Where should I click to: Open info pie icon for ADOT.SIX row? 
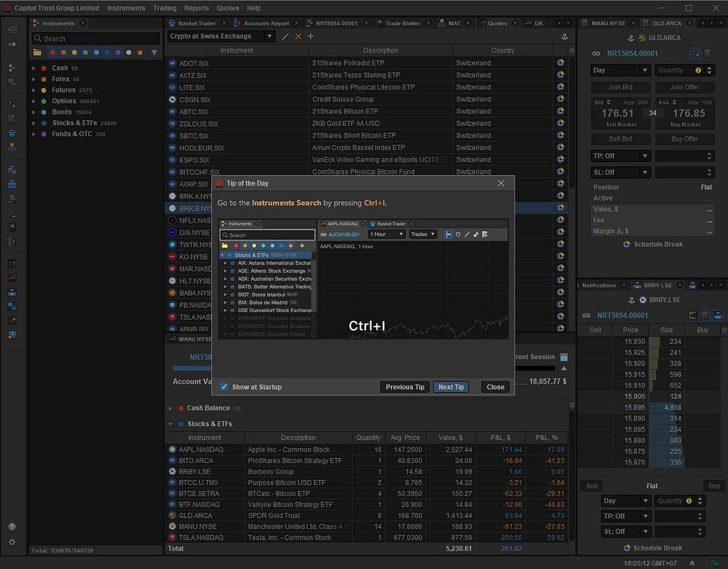[560, 63]
